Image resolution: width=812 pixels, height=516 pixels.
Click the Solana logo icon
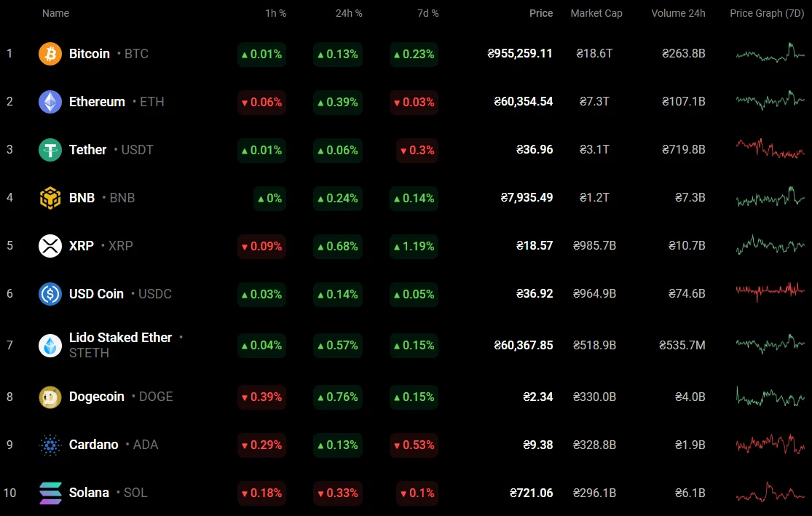coord(50,493)
